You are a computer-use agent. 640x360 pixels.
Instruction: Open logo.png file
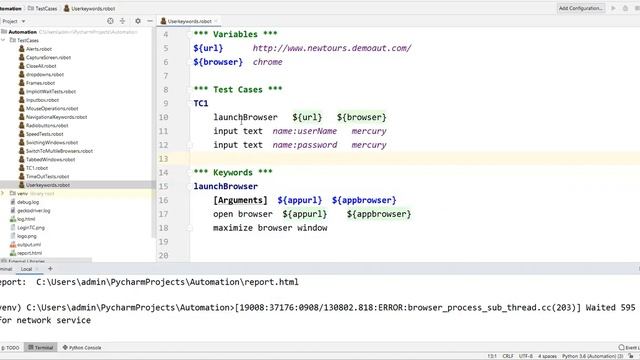coord(27,236)
